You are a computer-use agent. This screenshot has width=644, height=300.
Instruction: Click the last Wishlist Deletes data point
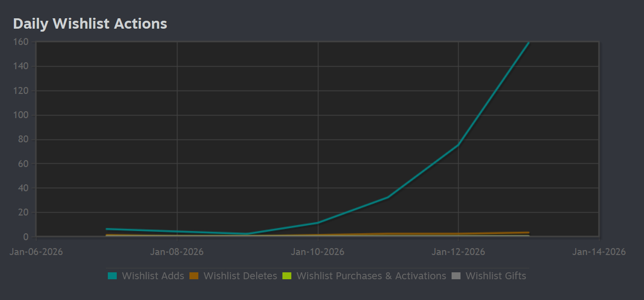click(x=529, y=232)
